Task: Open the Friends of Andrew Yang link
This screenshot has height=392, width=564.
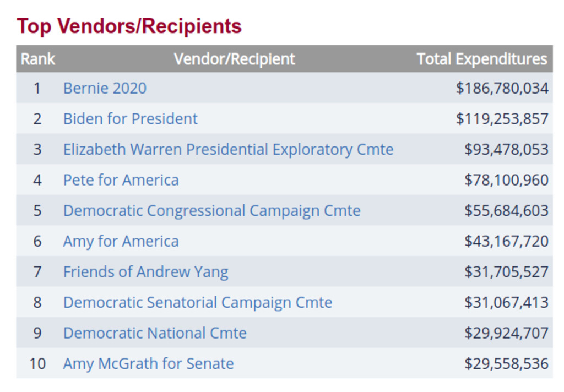Action: [145, 272]
